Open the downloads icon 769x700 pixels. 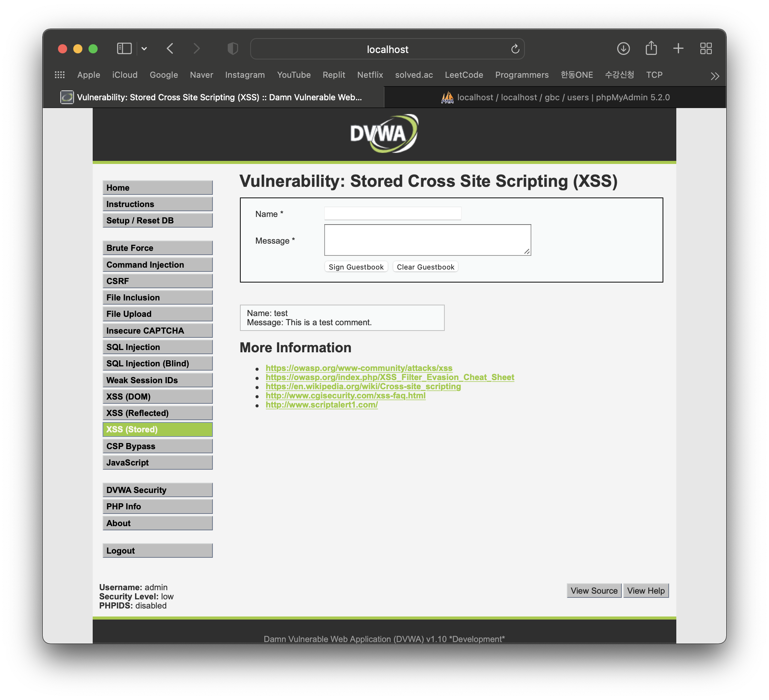623,49
